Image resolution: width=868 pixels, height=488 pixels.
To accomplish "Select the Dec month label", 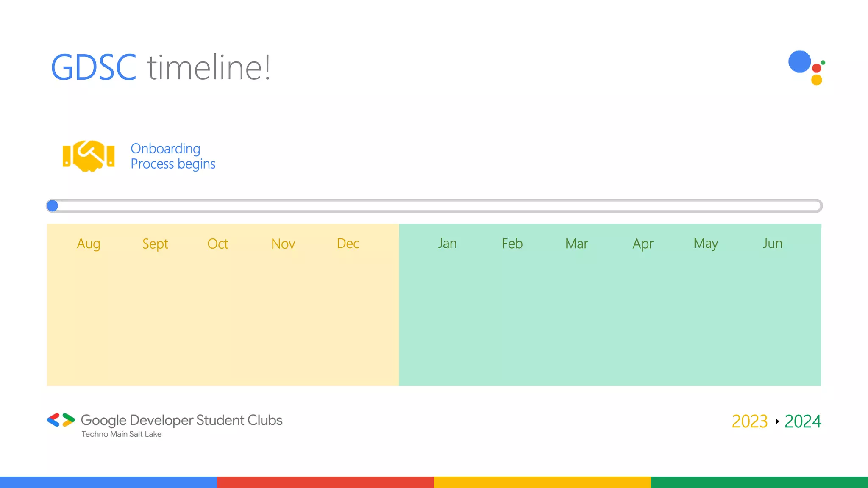I will point(348,244).
